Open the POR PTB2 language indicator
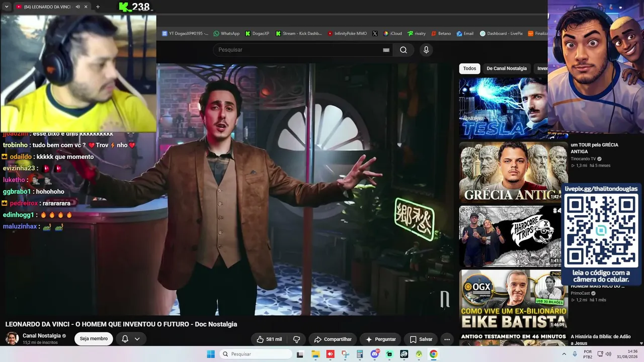The image size is (644, 362). [x=588, y=354]
